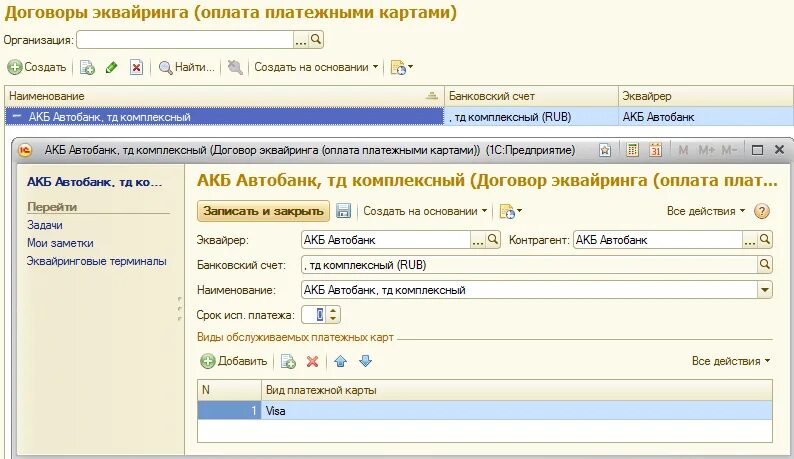Click N column header in card table

[230, 390]
